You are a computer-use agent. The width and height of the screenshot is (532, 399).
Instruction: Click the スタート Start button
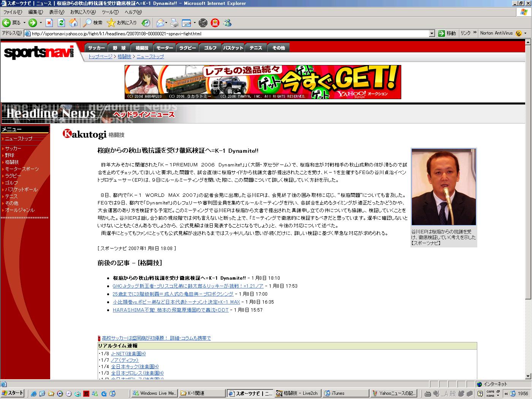coord(13,393)
